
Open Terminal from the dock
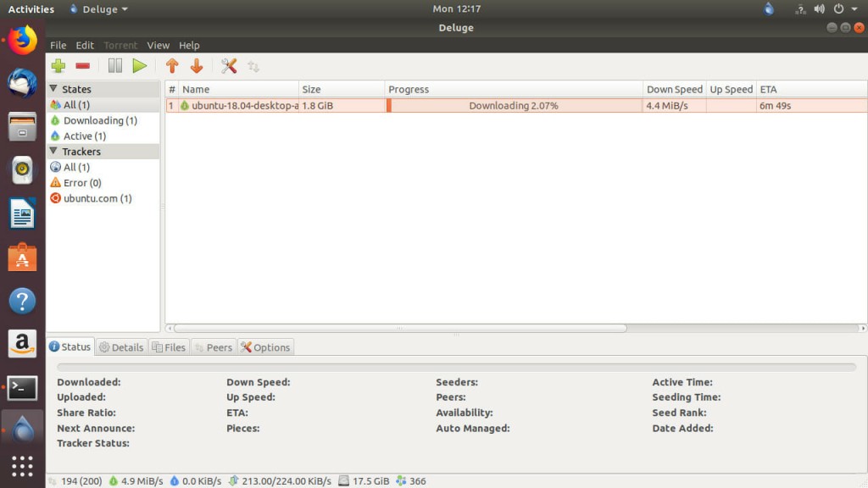pos(22,388)
